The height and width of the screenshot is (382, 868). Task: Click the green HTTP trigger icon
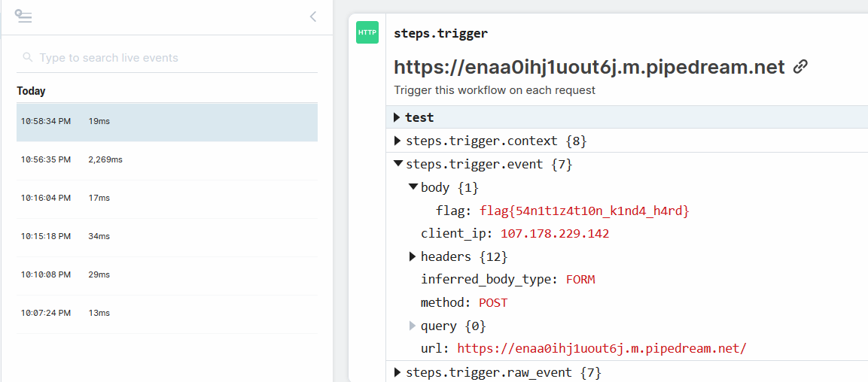pos(367,32)
